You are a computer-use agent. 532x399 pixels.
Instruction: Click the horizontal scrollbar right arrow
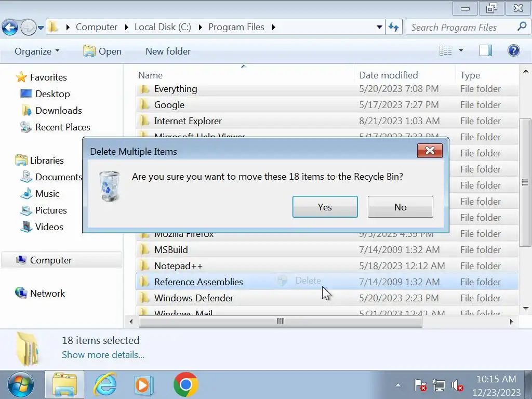pos(511,321)
